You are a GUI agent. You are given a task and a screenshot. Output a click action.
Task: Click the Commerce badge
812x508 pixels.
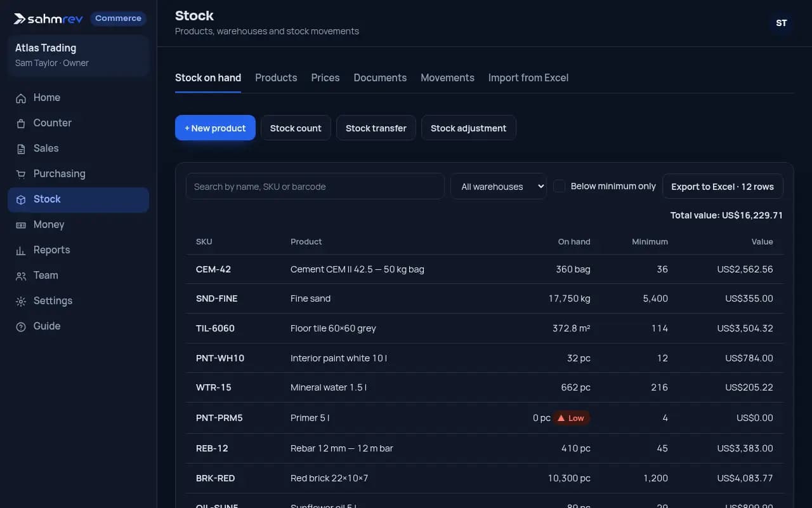(118, 18)
